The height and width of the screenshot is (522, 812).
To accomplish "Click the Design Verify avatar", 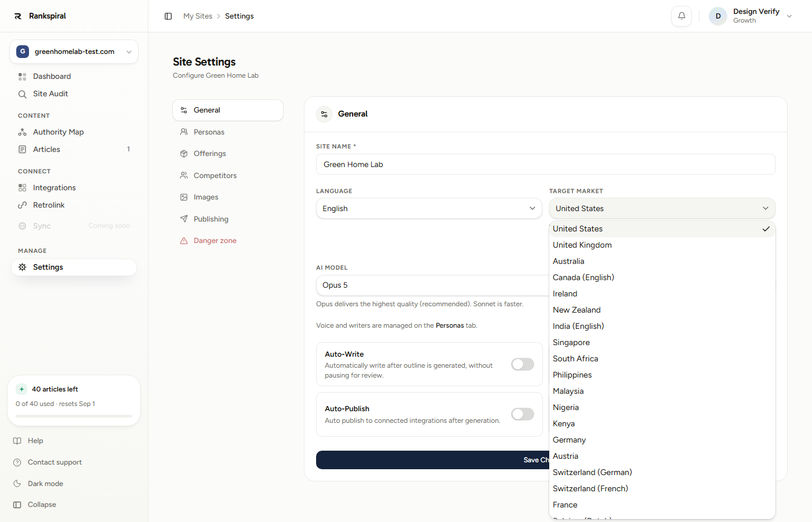I will coord(718,16).
